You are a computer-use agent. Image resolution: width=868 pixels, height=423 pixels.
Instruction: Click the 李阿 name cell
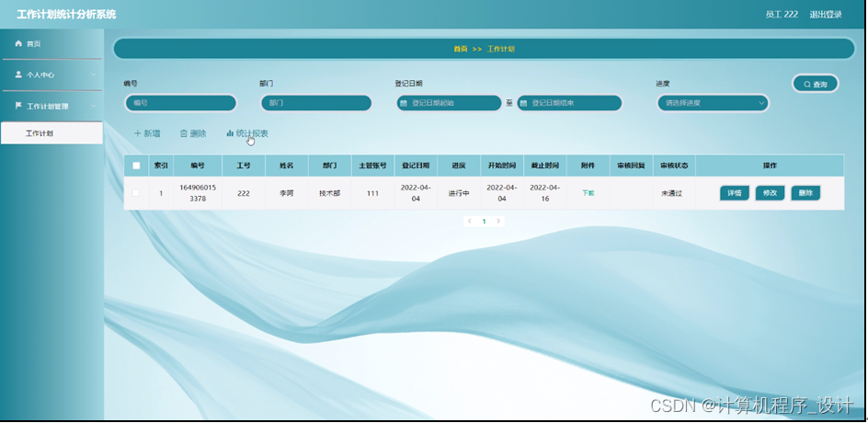(x=286, y=193)
